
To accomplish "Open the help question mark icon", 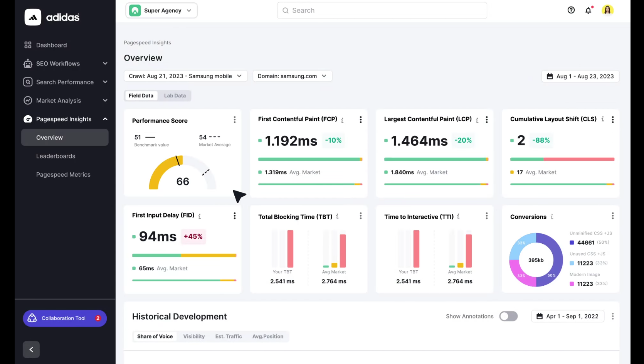I will 571,10.
